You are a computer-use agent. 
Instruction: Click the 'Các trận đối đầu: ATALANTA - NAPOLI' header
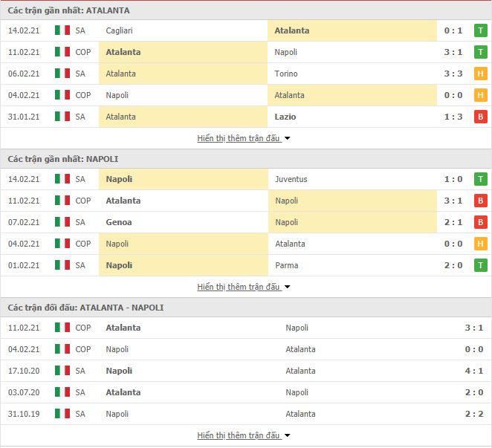tap(85, 308)
